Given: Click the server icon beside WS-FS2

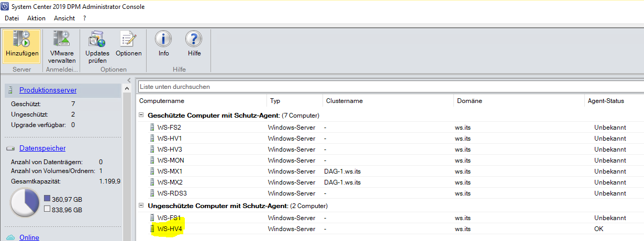Looking at the screenshot, I should click(152, 127).
